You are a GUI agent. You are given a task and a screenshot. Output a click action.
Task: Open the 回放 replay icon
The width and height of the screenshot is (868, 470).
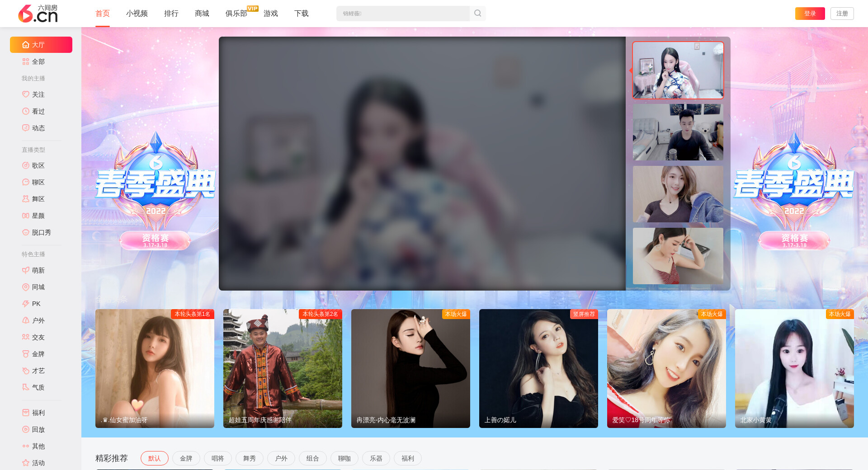tap(26, 429)
